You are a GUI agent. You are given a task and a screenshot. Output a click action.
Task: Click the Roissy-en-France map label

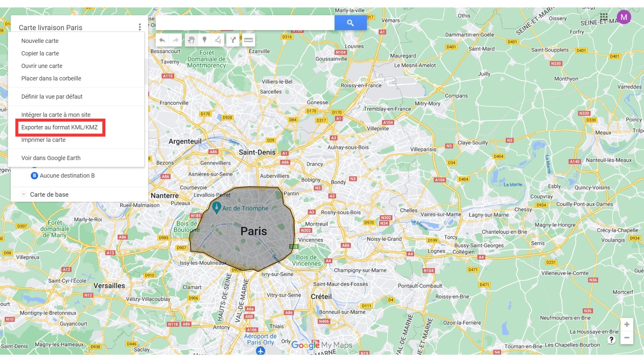click(361, 85)
